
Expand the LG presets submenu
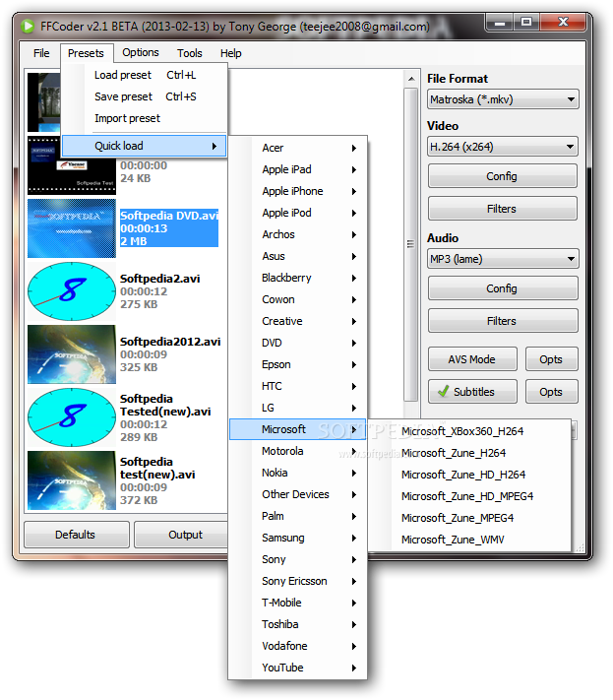point(297,408)
